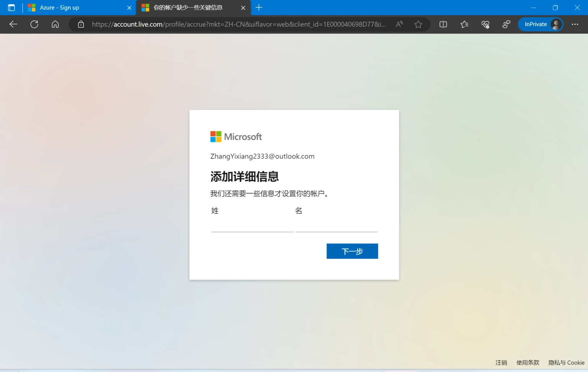Click the 注销 link
This screenshot has height=372, width=588.
point(501,362)
